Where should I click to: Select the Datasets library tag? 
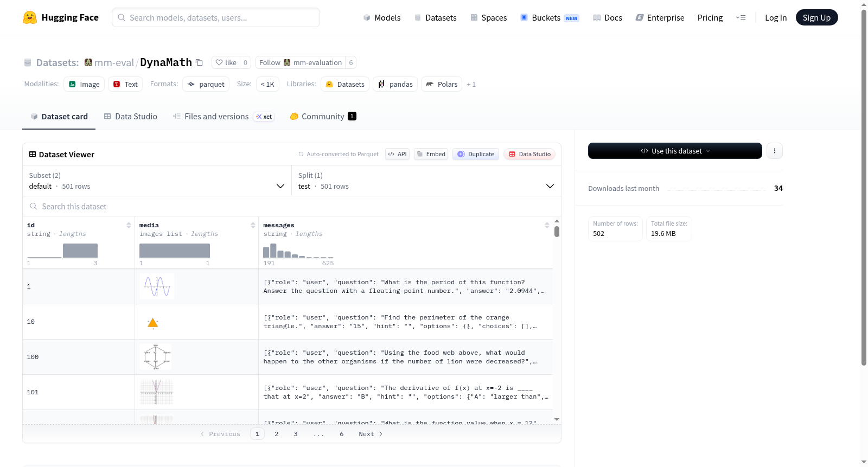tap(345, 84)
